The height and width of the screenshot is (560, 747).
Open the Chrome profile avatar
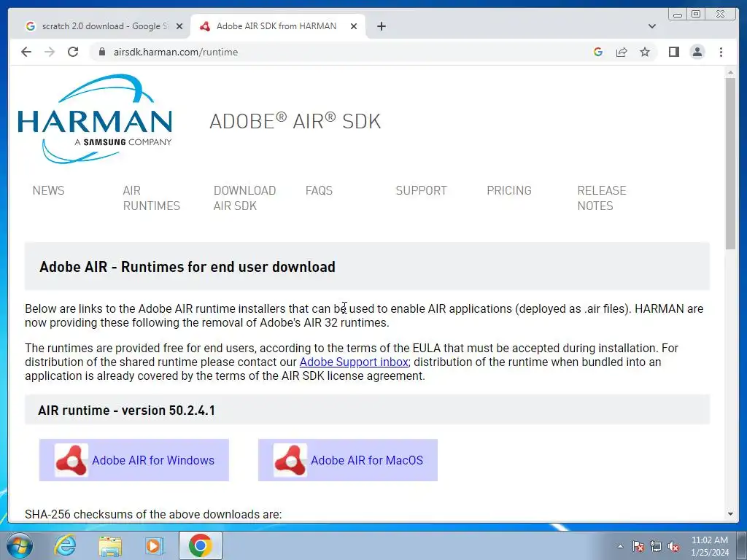point(697,52)
